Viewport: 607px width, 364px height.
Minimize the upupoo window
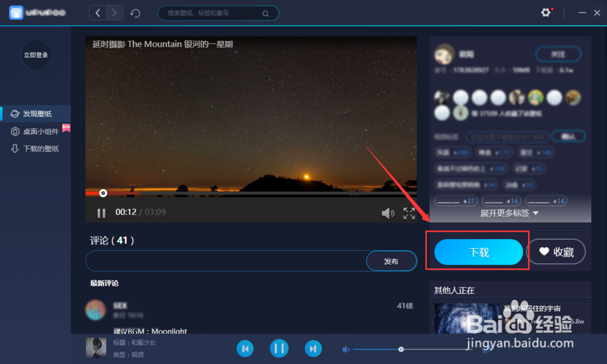point(582,13)
